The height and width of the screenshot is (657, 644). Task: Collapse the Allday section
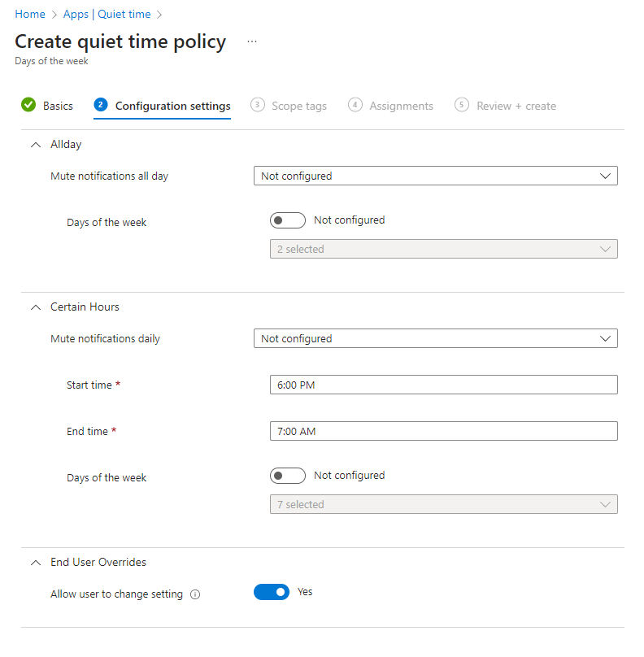pyautogui.click(x=35, y=144)
